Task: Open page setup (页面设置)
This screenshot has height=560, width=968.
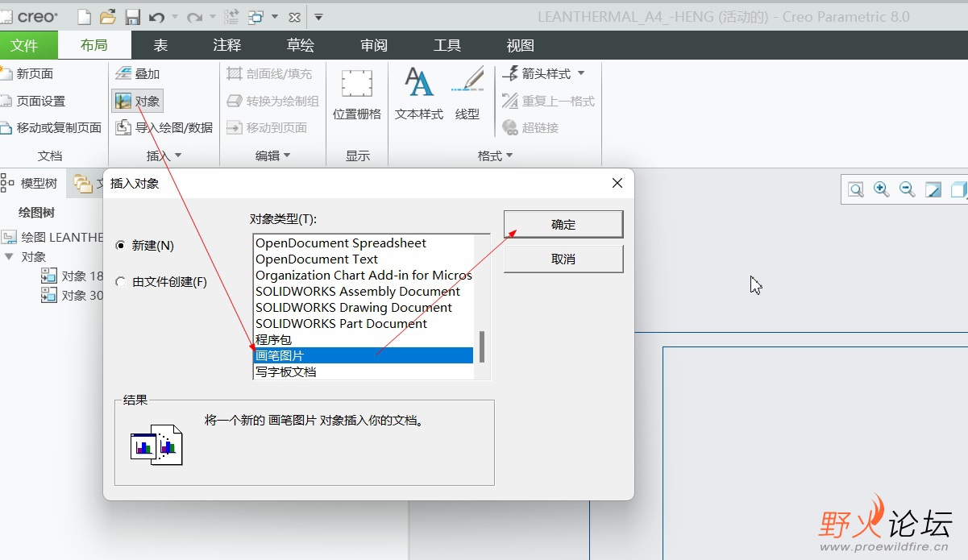Action: (x=32, y=101)
